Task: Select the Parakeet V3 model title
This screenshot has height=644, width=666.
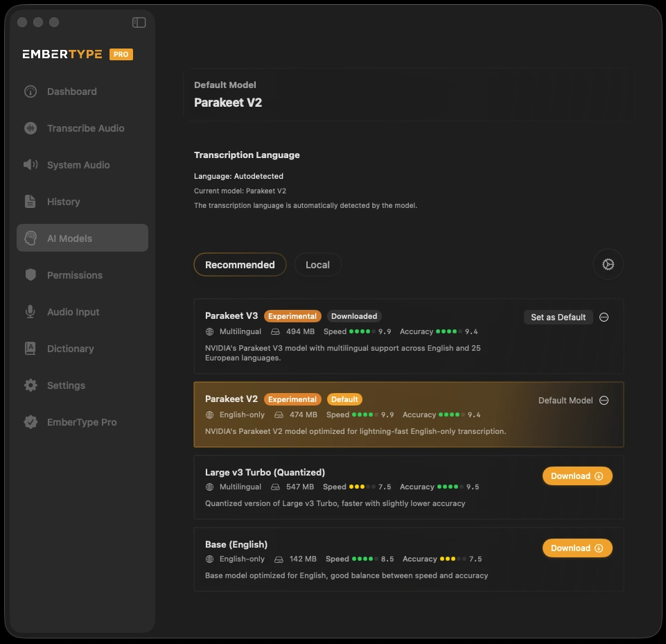Action: pos(231,315)
